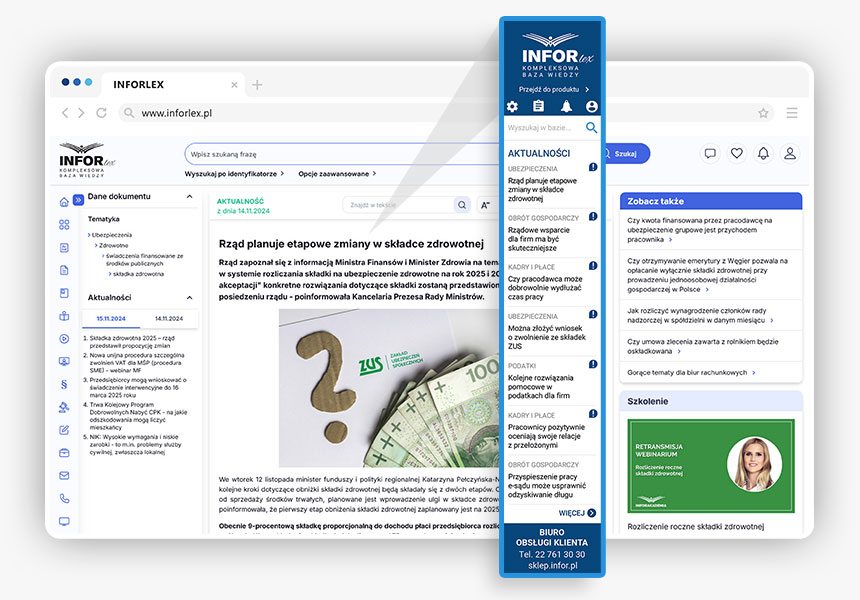
Task: Select the INFORLEX browser tab
Action: [x=173, y=84]
